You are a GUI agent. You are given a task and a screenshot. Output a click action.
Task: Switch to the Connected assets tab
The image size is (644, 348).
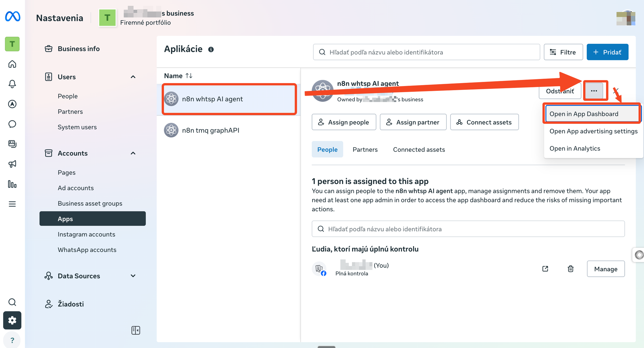pos(419,150)
